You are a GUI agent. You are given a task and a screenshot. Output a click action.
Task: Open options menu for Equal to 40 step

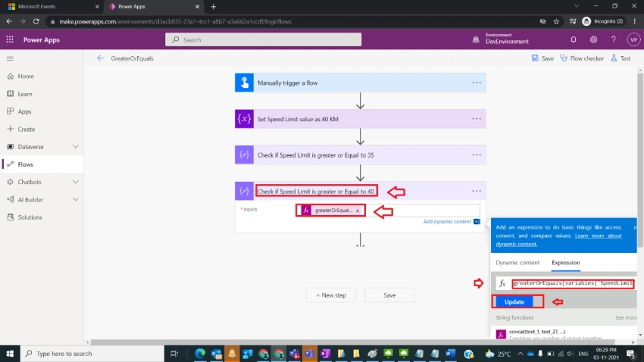pyautogui.click(x=477, y=192)
